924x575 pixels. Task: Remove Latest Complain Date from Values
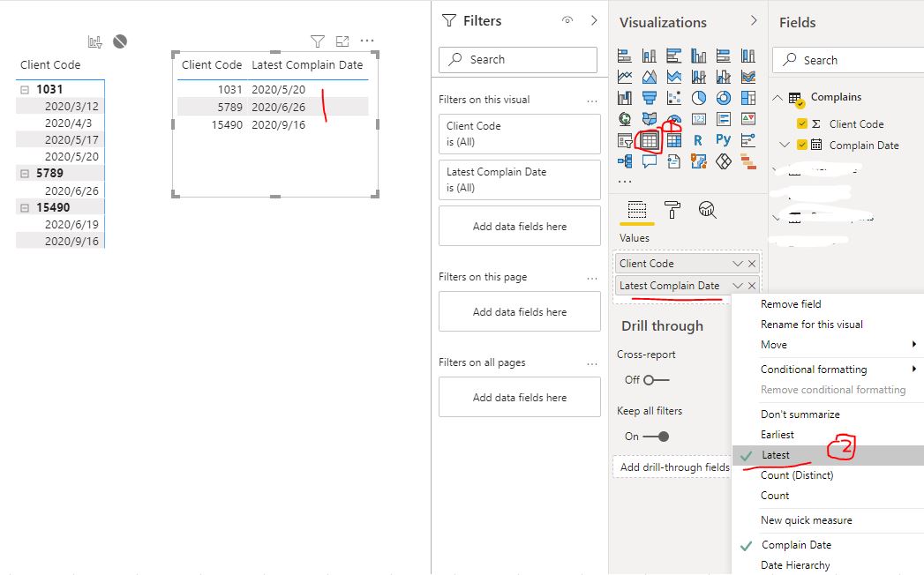coord(752,286)
